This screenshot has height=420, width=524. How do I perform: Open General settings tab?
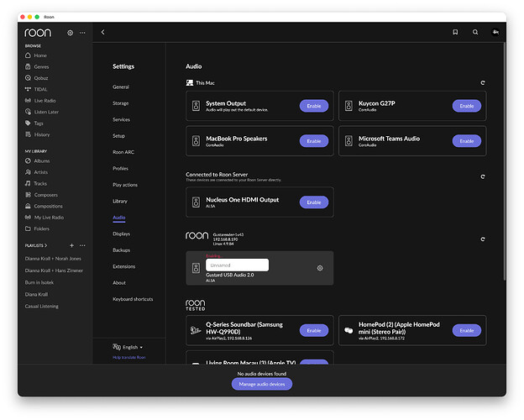point(121,87)
